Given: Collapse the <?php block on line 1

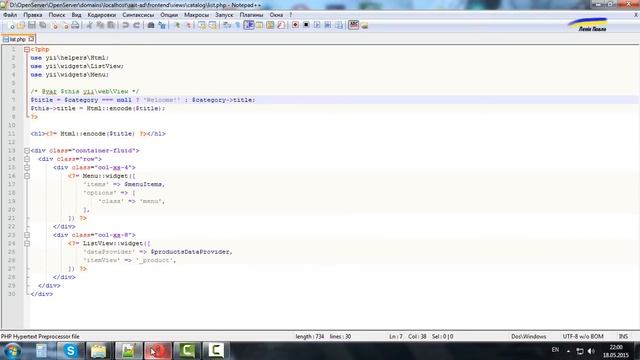Looking at the screenshot, I should [x=27, y=49].
